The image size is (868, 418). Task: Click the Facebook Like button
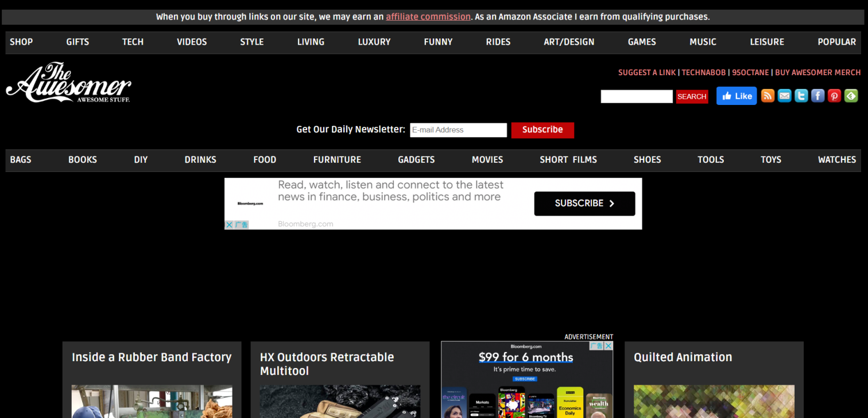coord(737,96)
